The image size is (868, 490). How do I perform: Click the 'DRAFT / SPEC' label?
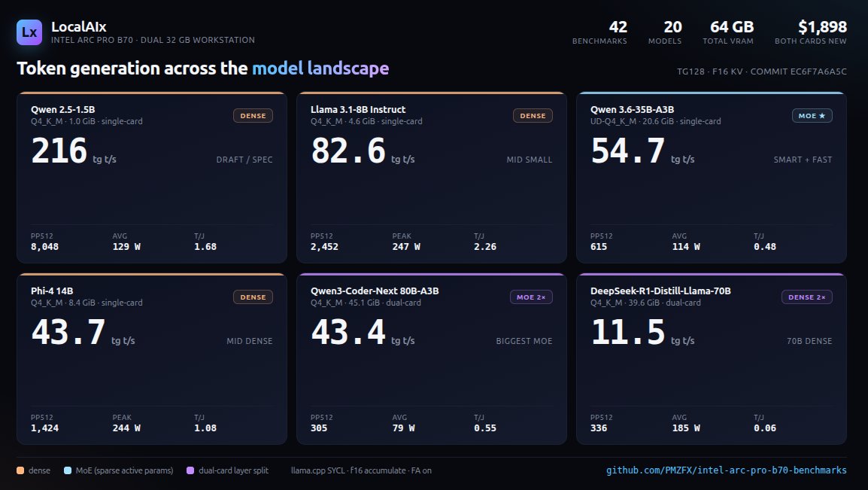click(244, 160)
